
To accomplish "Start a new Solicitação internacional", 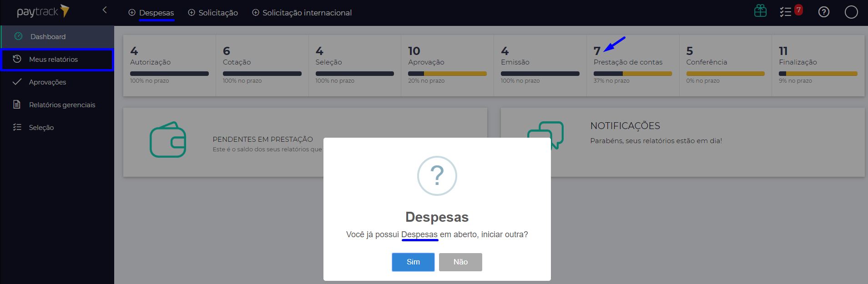I will coord(307,13).
